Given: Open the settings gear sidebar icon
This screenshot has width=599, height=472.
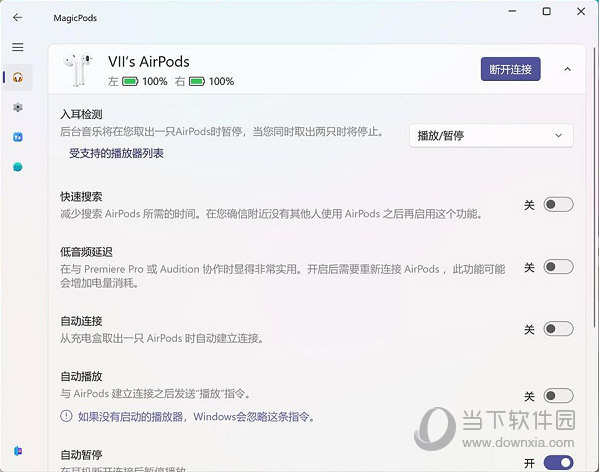Looking at the screenshot, I should tap(18, 107).
